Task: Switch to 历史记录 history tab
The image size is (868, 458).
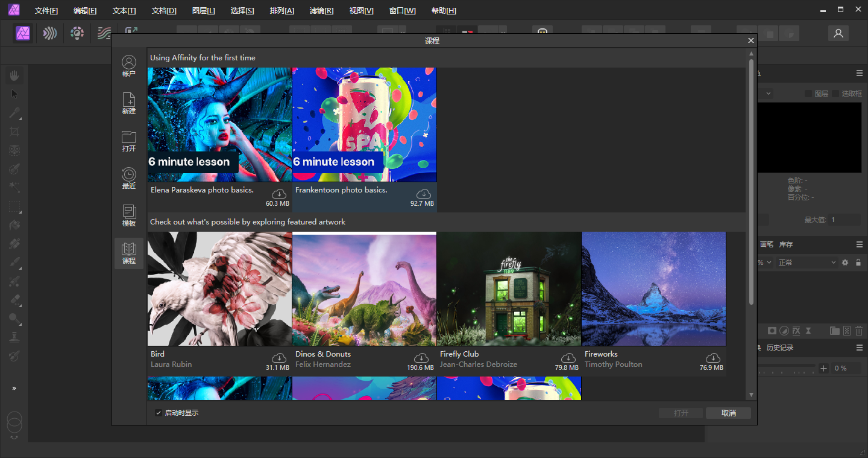Action: click(780, 348)
